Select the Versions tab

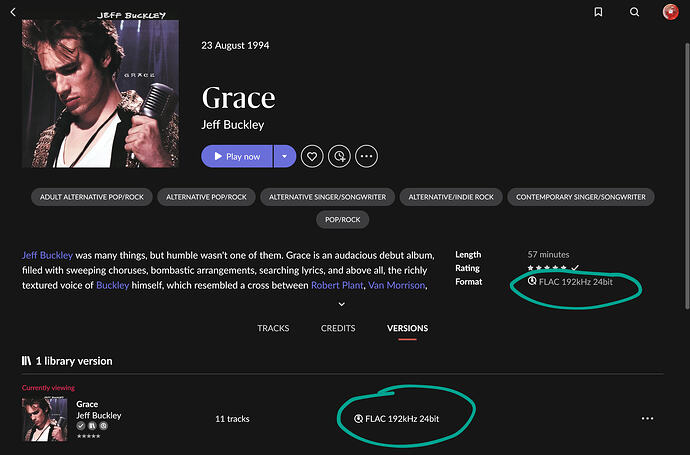pos(407,328)
